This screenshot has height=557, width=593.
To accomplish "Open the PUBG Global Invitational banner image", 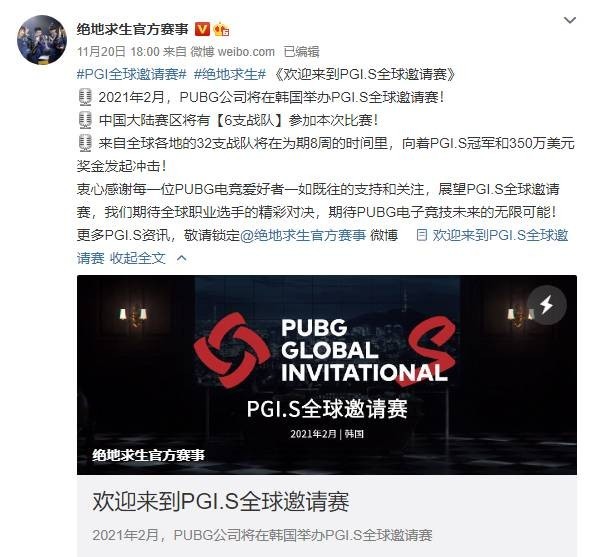I will pyautogui.click(x=327, y=375).
